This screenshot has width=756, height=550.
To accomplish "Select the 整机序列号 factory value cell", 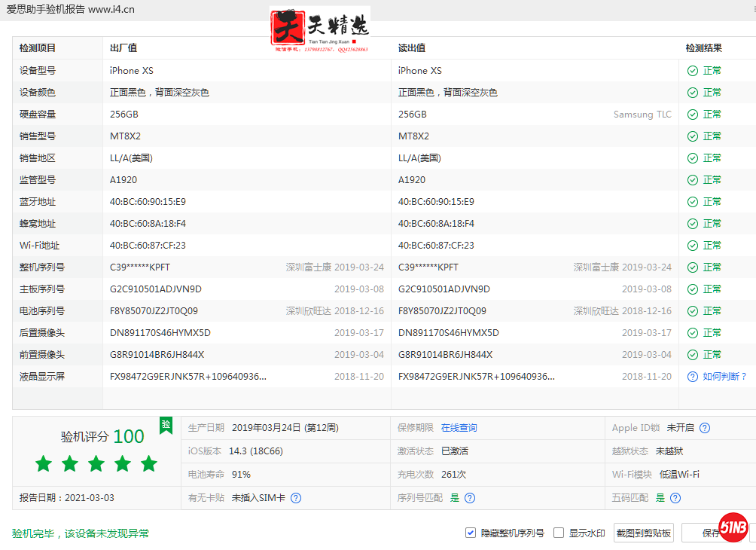I will (x=133, y=267).
